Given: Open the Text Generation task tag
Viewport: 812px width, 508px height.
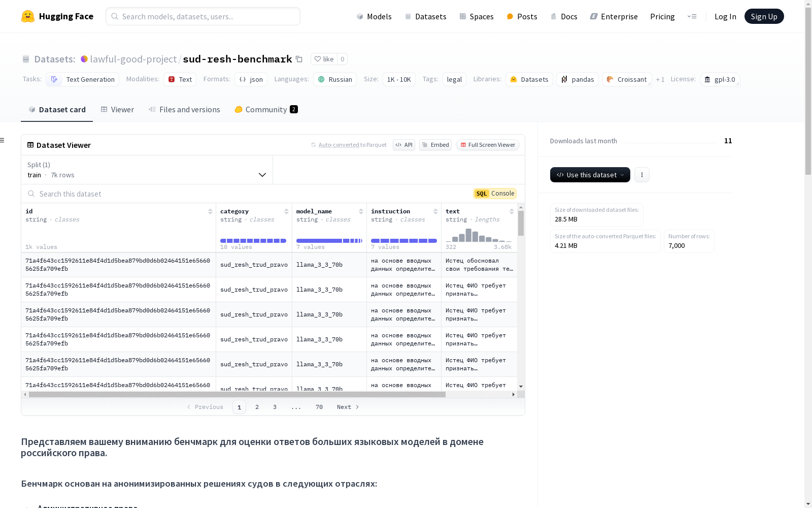Looking at the screenshot, I should pos(83,79).
